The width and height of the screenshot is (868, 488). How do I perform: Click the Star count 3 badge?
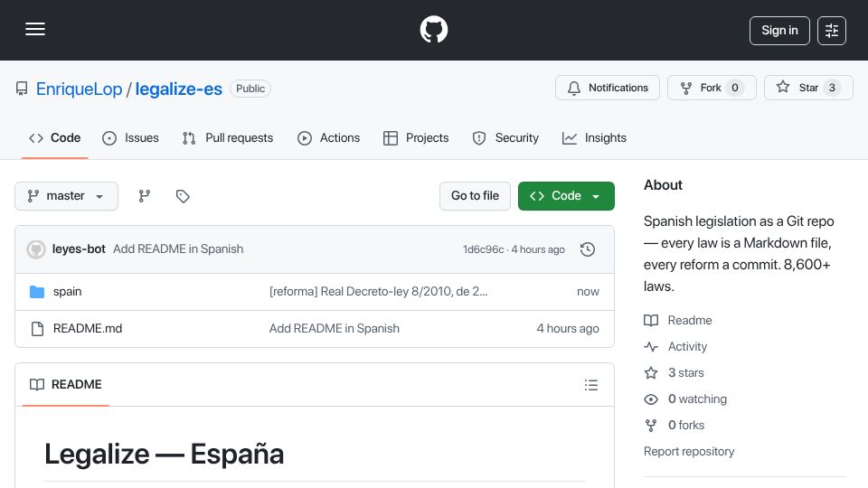[832, 88]
